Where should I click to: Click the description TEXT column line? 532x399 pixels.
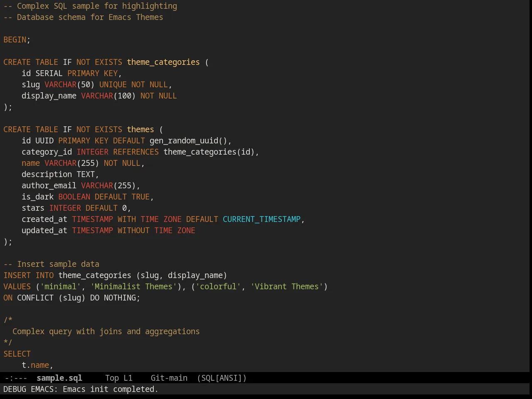(60, 174)
